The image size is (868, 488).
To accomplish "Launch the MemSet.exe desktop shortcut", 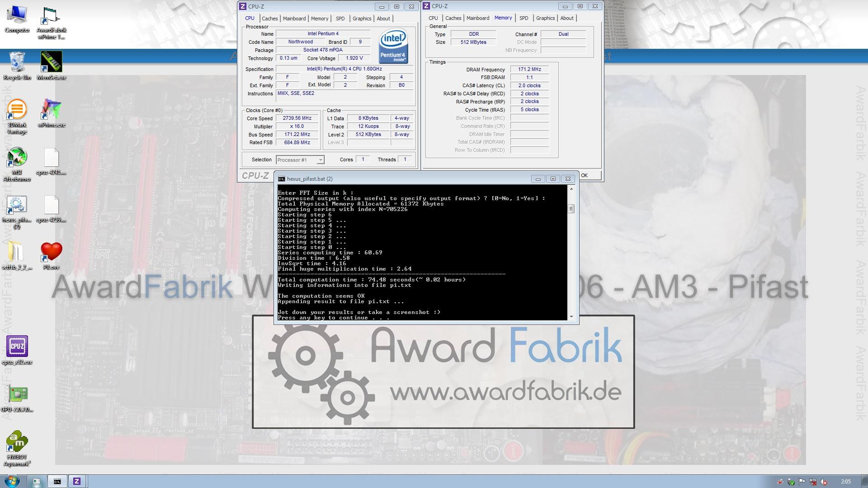I will [x=52, y=66].
